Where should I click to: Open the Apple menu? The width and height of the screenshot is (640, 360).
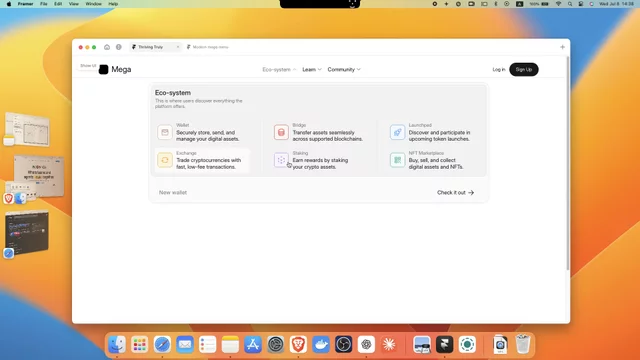pos(9,4)
